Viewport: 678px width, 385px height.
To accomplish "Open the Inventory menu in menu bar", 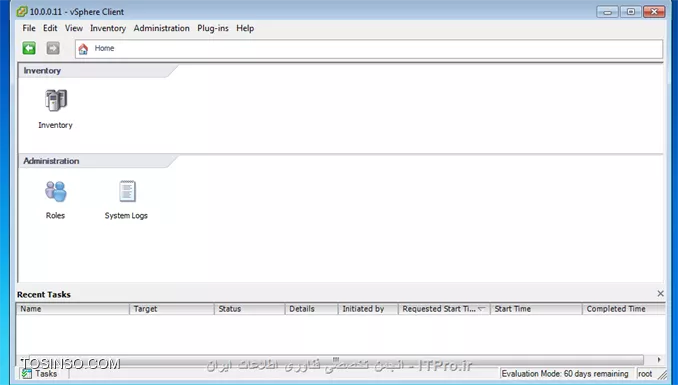I will [x=108, y=28].
